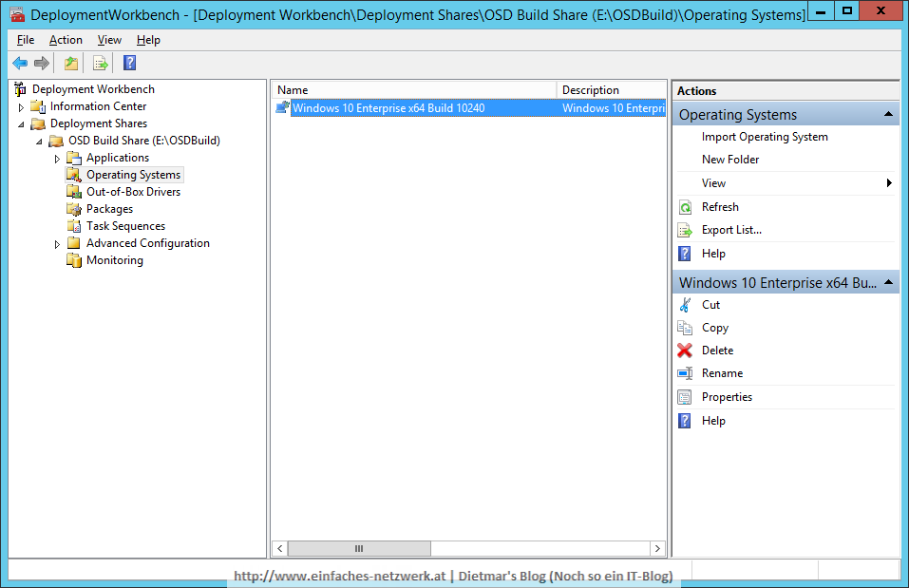909x588 pixels.
Task: Click the Monitoring node icon
Action: (x=74, y=260)
